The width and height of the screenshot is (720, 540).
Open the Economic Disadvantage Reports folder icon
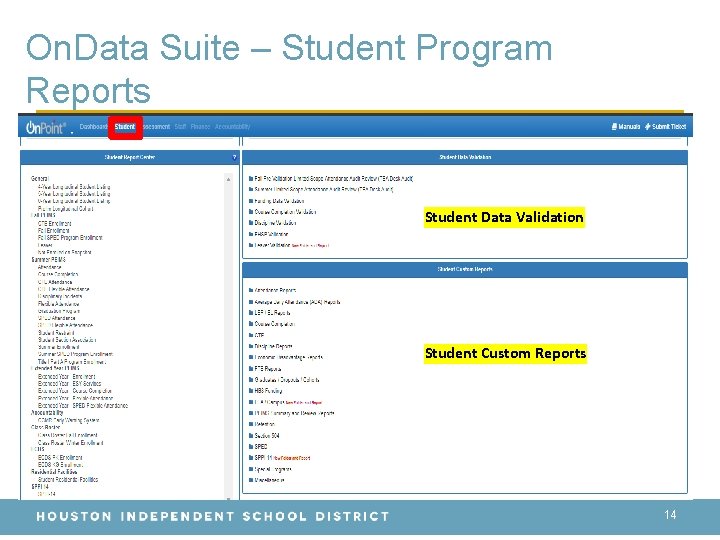(251, 357)
